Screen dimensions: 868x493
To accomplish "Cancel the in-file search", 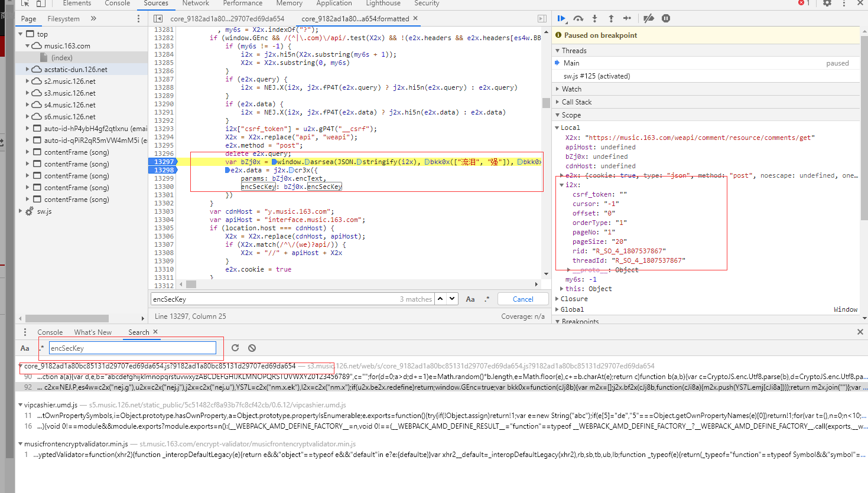I will pos(522,299).
